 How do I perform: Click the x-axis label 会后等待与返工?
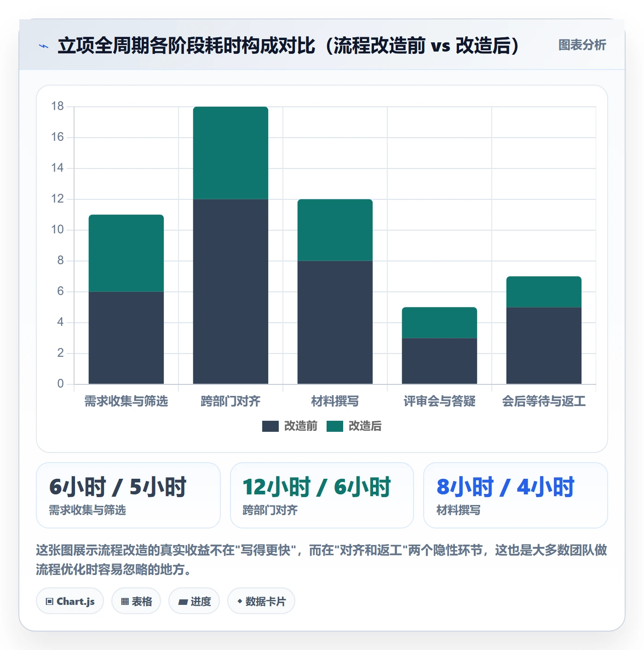click(x=544, y=401)
